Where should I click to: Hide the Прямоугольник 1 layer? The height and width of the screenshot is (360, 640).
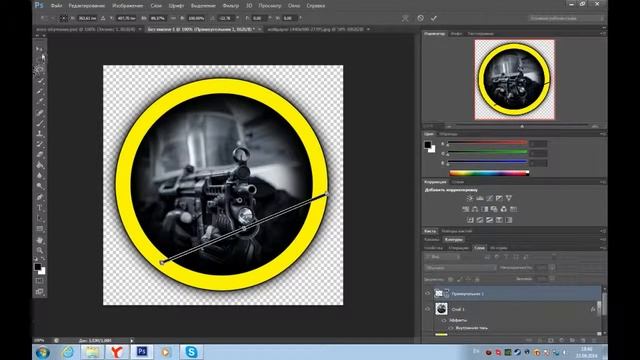coord(427,293)
